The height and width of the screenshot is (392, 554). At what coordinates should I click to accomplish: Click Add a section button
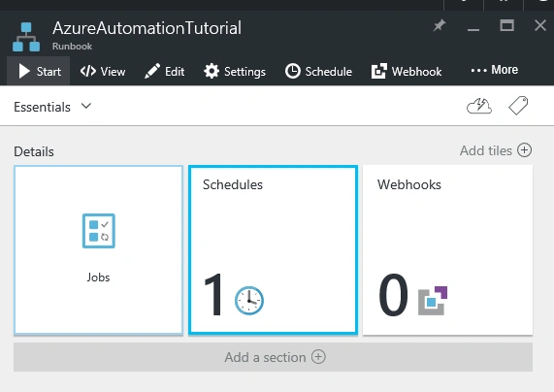pyautogui.click(x=273, y=357)
